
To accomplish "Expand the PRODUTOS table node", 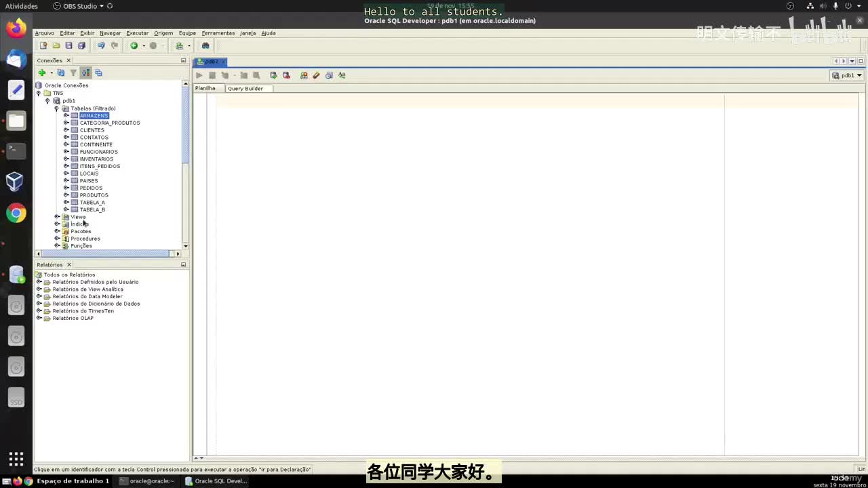I will [x=66, y=195].
